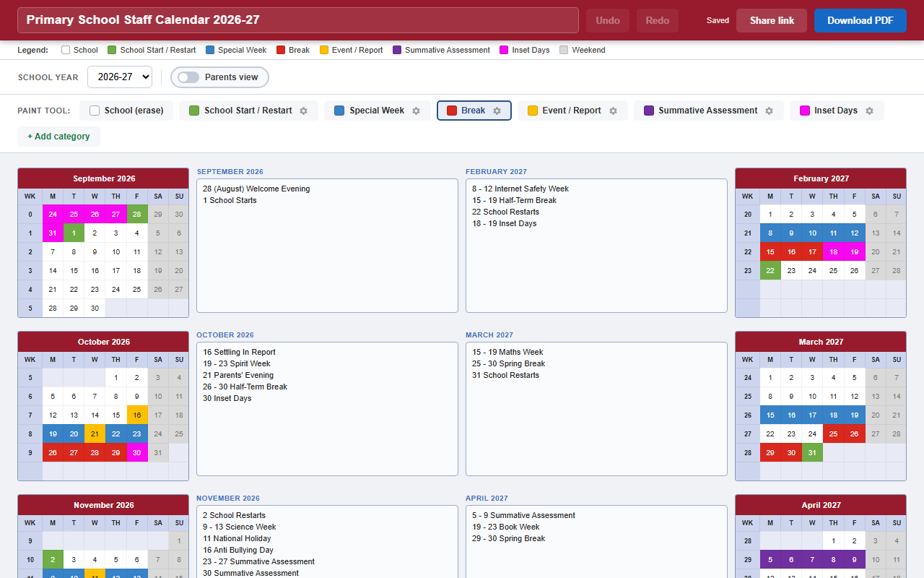Click '28 (August) Welcome Evening' note text
Viewport: 924px width, 578px height.
pyautogui.click(x=256, y=189)
